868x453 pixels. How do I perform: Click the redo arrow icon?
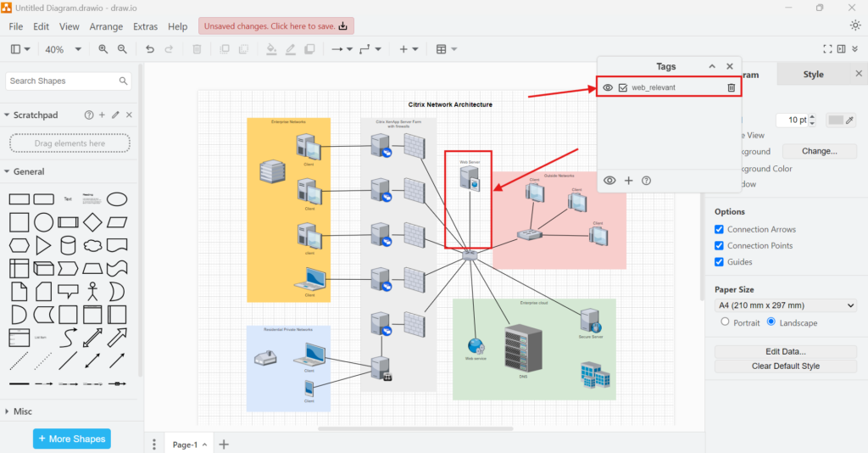coord(169,49)
